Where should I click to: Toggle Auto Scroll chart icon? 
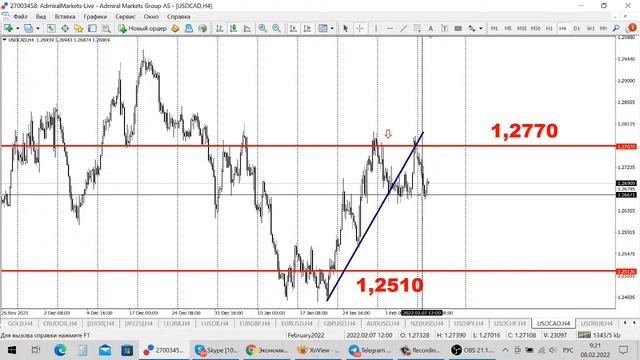click(x=293, y=28)
